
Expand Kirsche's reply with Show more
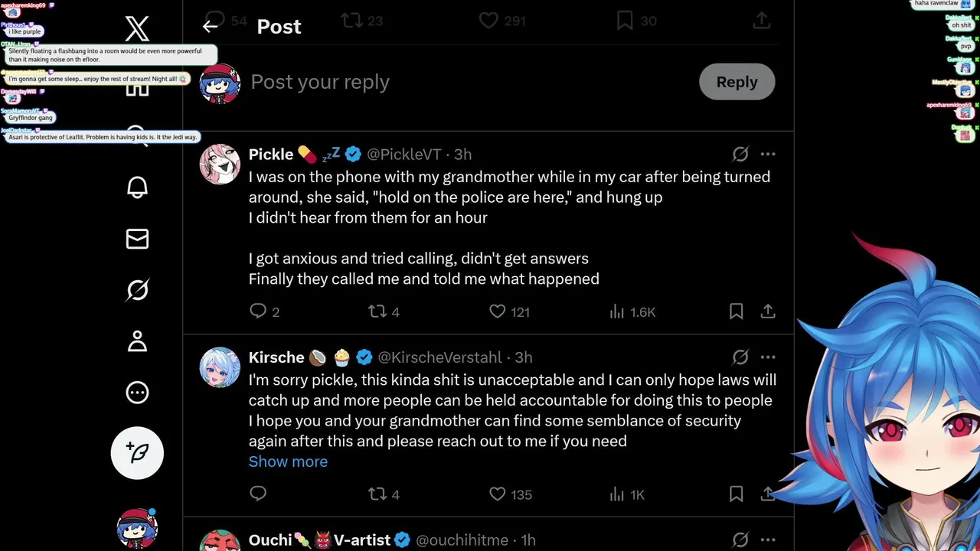pyautogui.click(x=288, y=461)
